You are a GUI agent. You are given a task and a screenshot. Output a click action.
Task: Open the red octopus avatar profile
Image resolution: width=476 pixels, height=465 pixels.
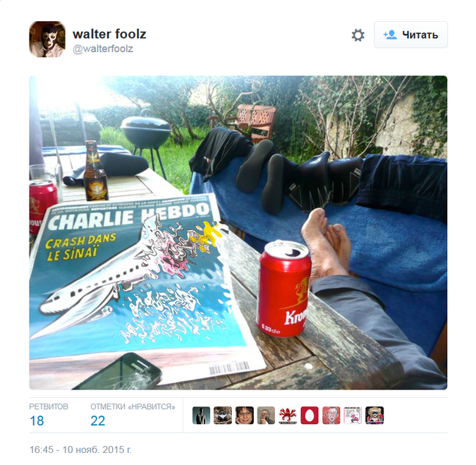pyautogui.click(x=288, y=416)
